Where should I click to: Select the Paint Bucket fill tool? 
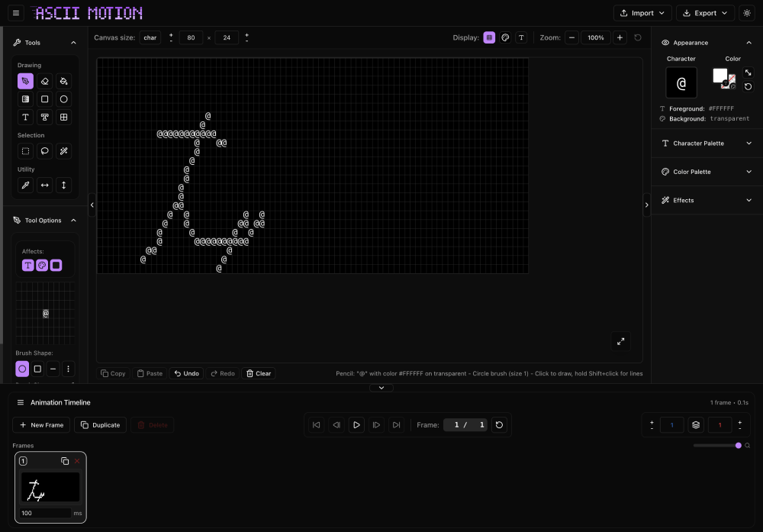coord(64,80)
